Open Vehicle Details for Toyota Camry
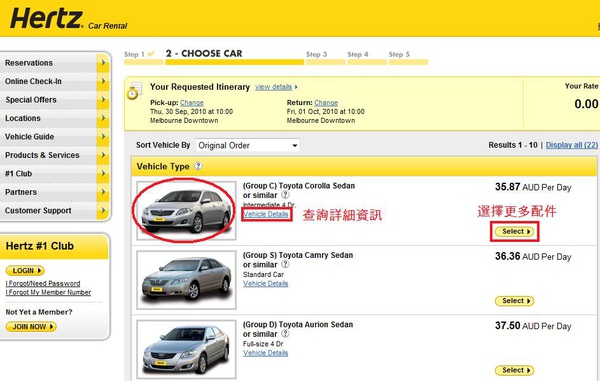The image size is (600, 382). coord(266,284)
